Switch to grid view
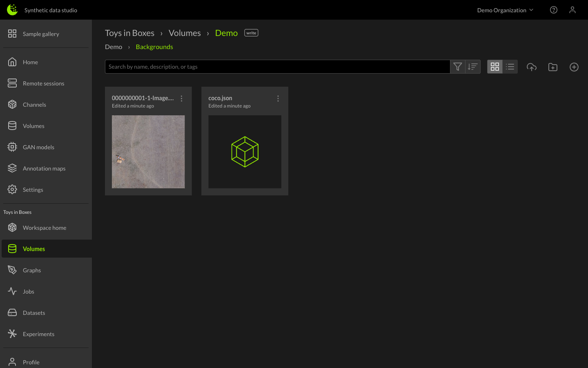The height and width of the screenshot is (368, 588). 495,67
